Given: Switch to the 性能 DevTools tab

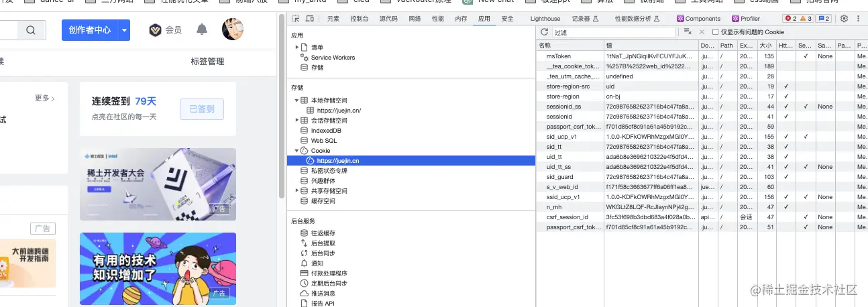Looking at the screenshot, I should tap(437, 19).
